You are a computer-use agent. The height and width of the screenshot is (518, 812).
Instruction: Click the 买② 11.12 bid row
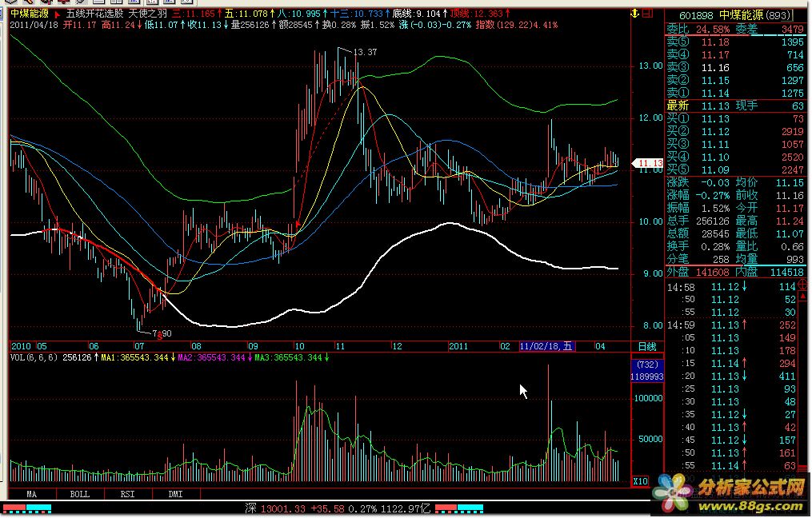tap(735, 132)
